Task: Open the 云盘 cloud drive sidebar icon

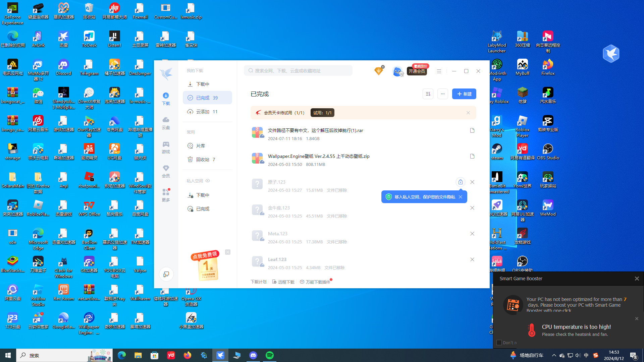Action: [x=166, y=122]
